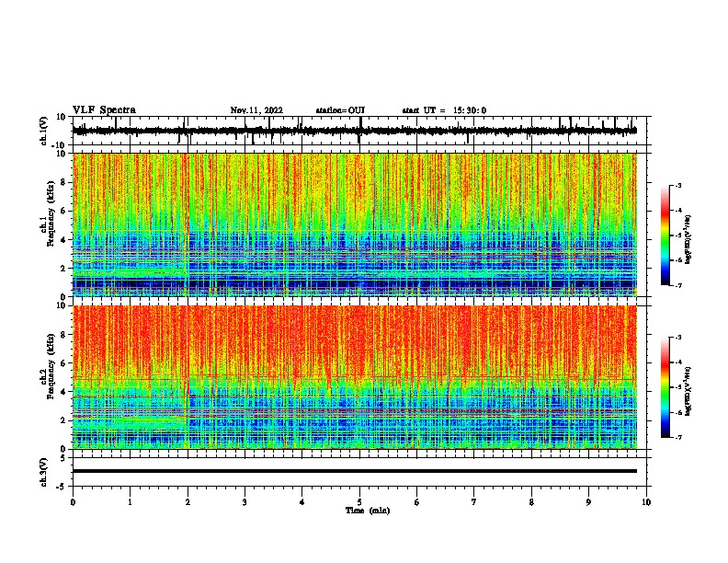This screenshot has width=728, height=563.
Task: Click the "Time (min)" axis label
Action: coord(368,511)
